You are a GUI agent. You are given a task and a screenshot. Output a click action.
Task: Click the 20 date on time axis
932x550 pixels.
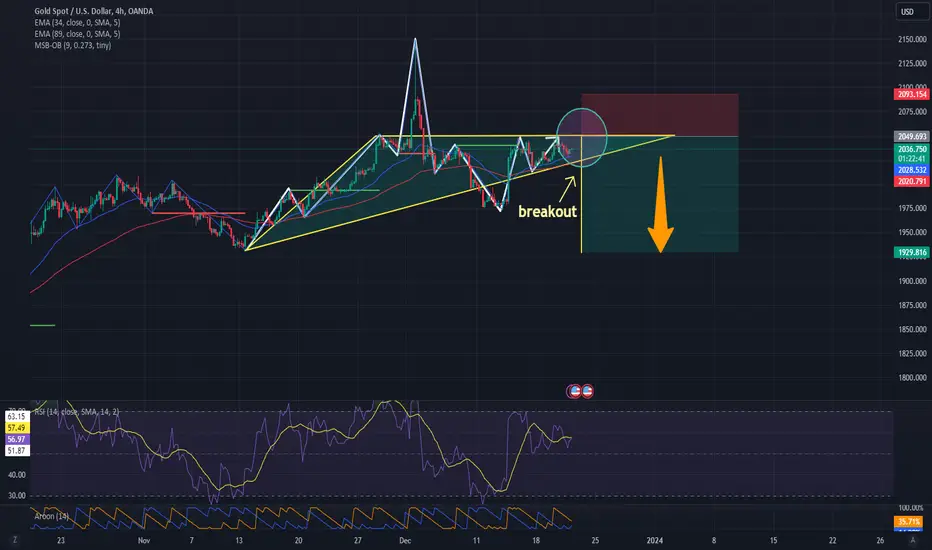coord(298,540)
